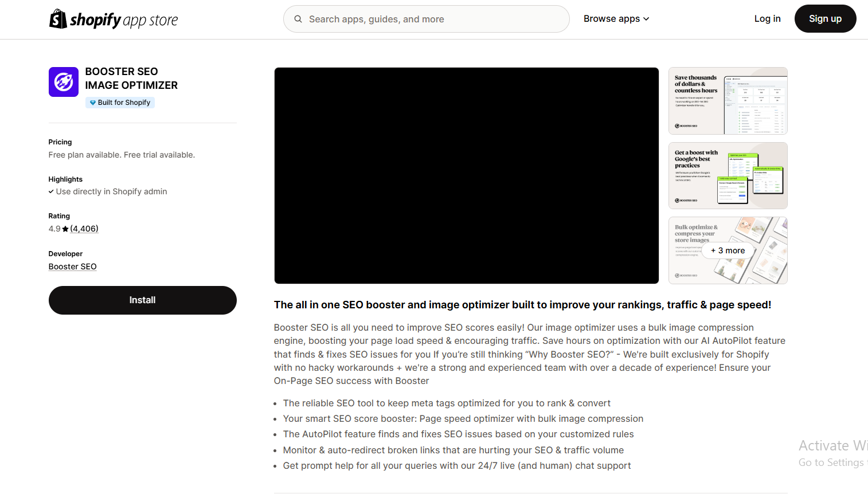Open the 'Get a boost with Google's best practices' screenshot
Screen dimensions: 868x494
(x=728, y=175)
